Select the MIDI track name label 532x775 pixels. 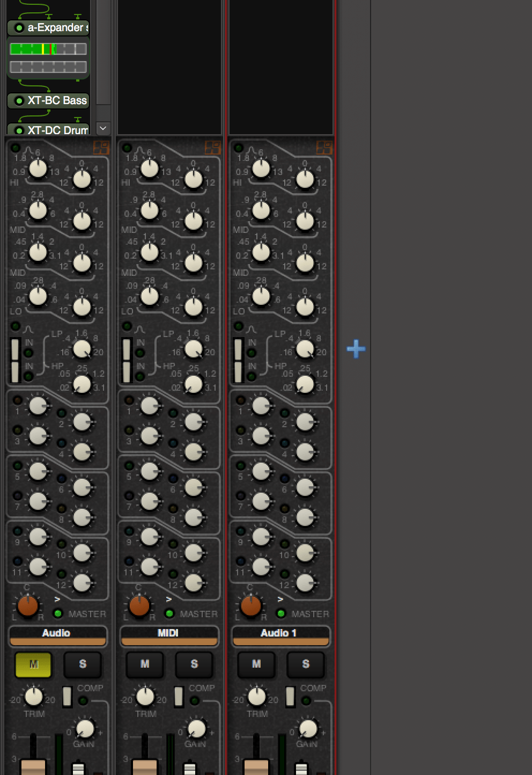click(x=169, y=633)
